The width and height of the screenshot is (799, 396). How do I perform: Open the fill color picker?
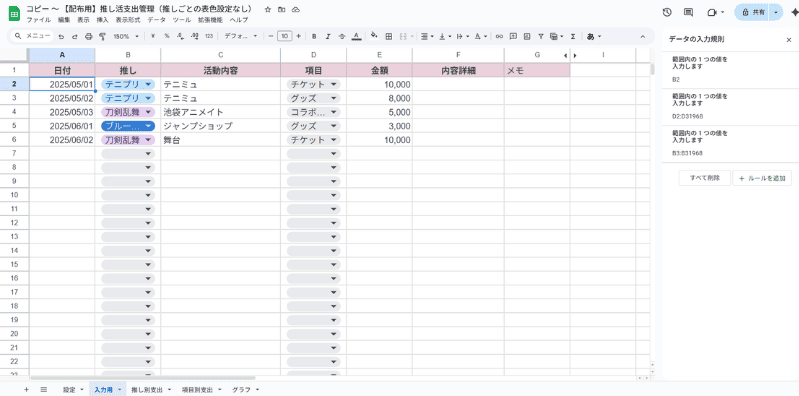[x=374, y=36]
